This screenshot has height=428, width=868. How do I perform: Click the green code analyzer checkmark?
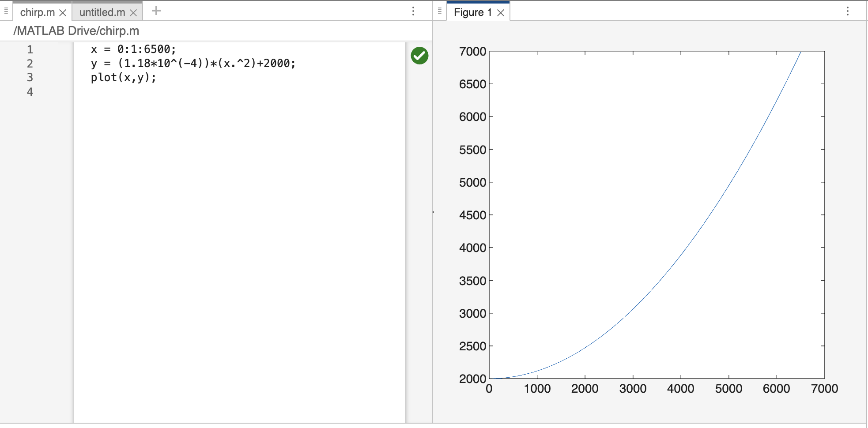tap(419, 56)
